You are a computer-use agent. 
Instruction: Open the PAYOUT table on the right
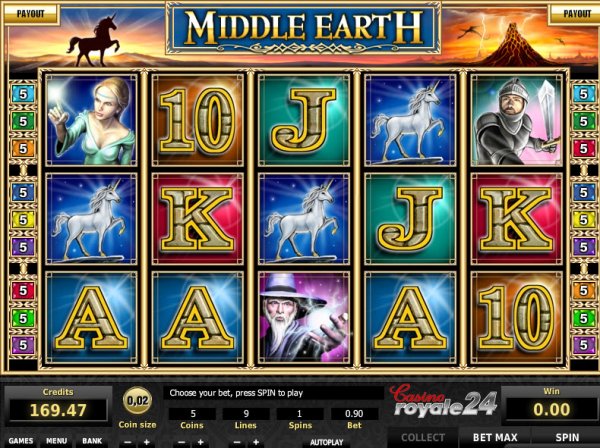575,13
